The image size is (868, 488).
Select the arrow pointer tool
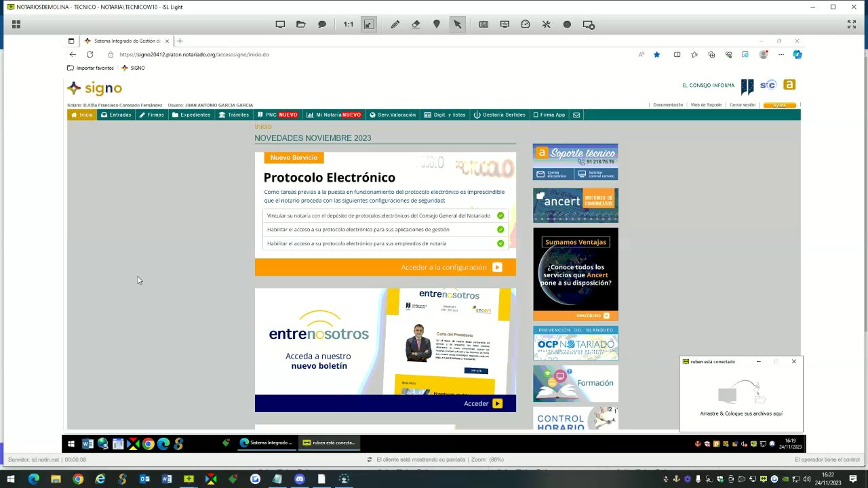(x=458, y=24)
